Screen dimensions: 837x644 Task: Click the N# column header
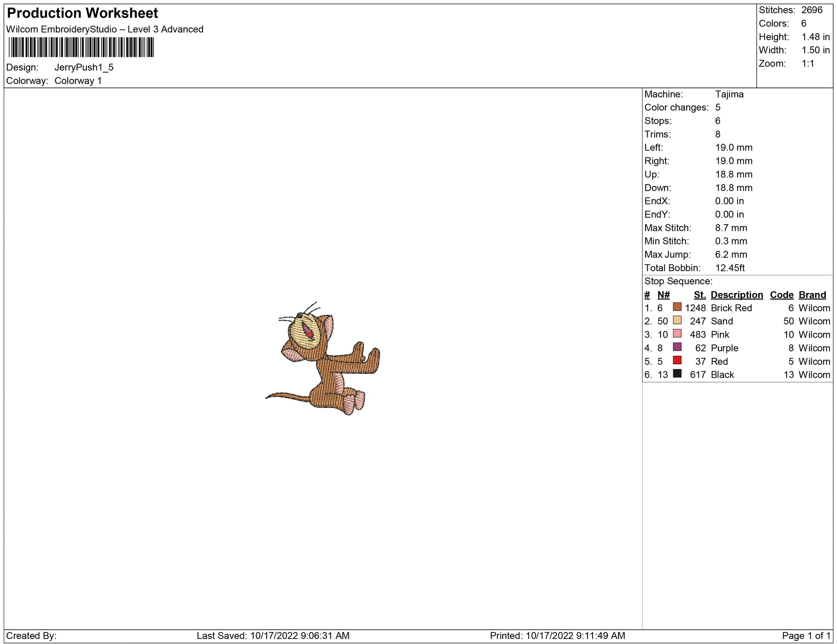663,295
